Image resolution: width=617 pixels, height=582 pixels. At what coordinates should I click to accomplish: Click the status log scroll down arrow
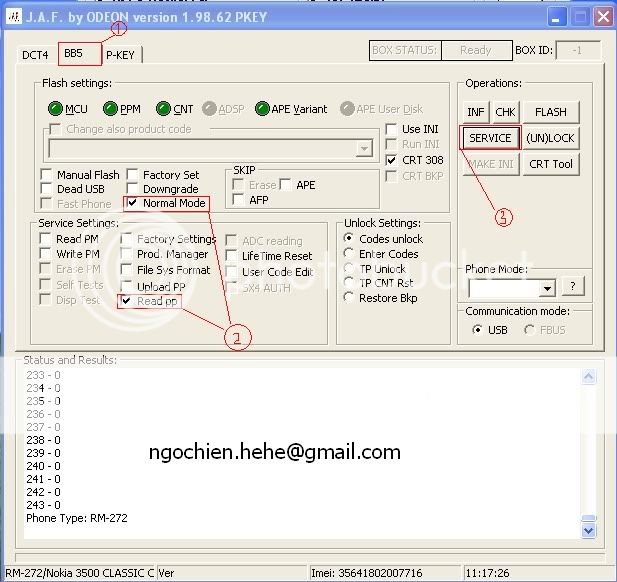coord(589,531)
